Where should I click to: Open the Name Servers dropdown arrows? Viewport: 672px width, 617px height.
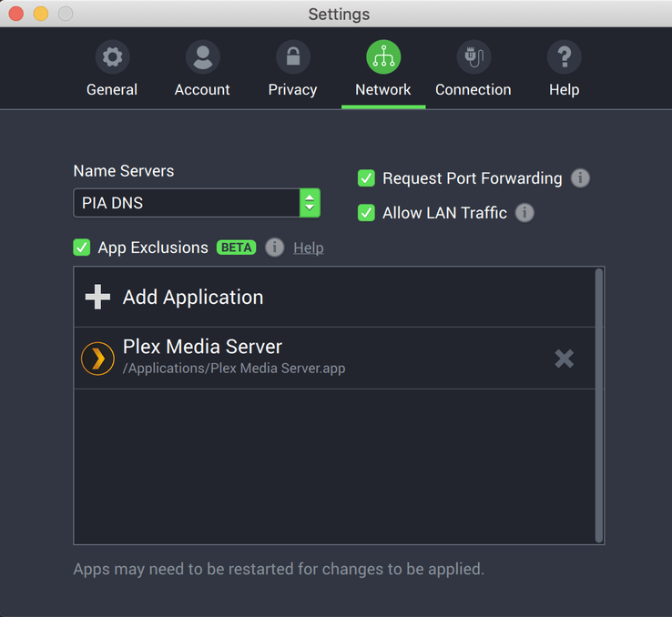pos(310,203)
